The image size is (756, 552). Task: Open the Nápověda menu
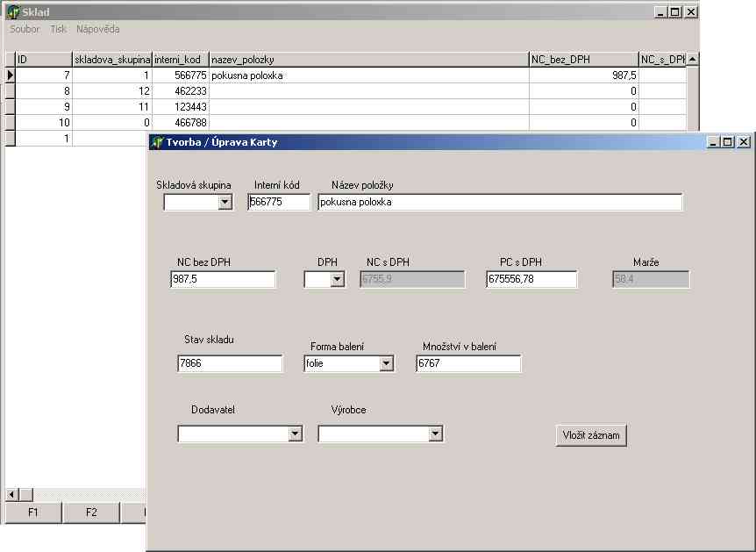point(98,29)
